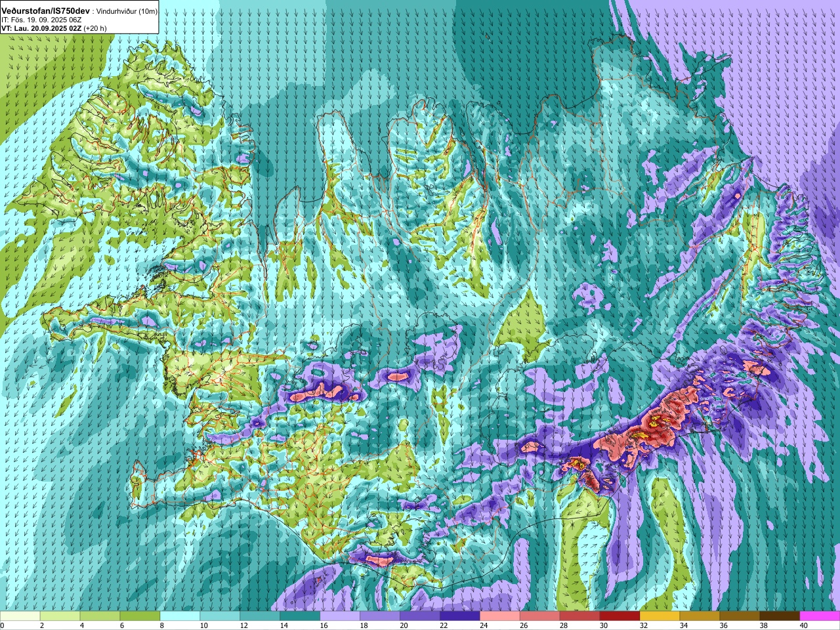This screenshot has width=840, height=630.
Task: Click the 18–20 purple legend swatch
Action: 380,616
